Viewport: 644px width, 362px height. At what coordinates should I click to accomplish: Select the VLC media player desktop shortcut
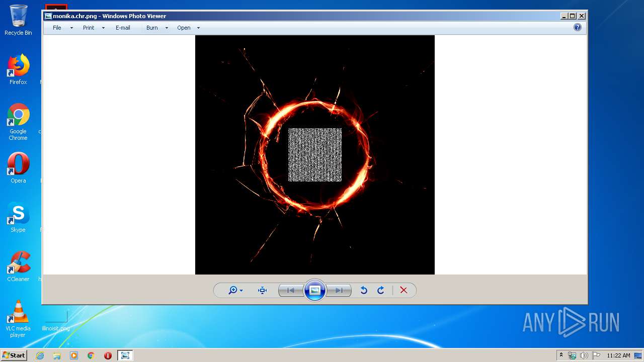tap(18, 319)
